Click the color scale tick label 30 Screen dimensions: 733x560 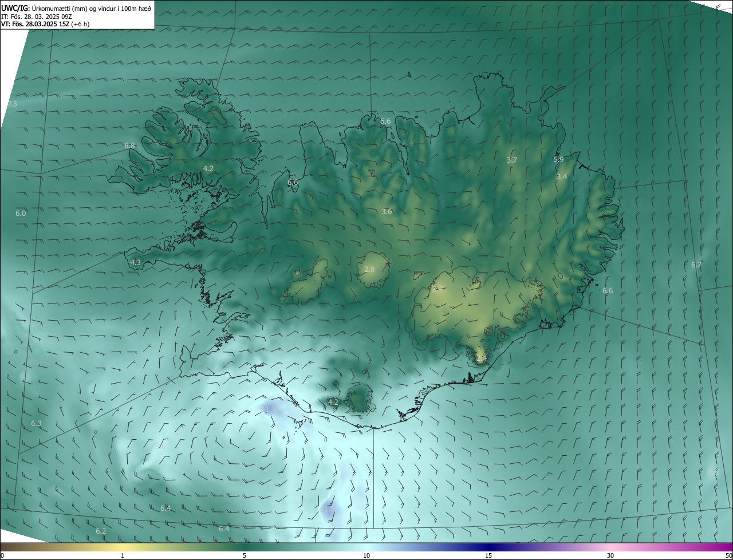coord(610,555)
